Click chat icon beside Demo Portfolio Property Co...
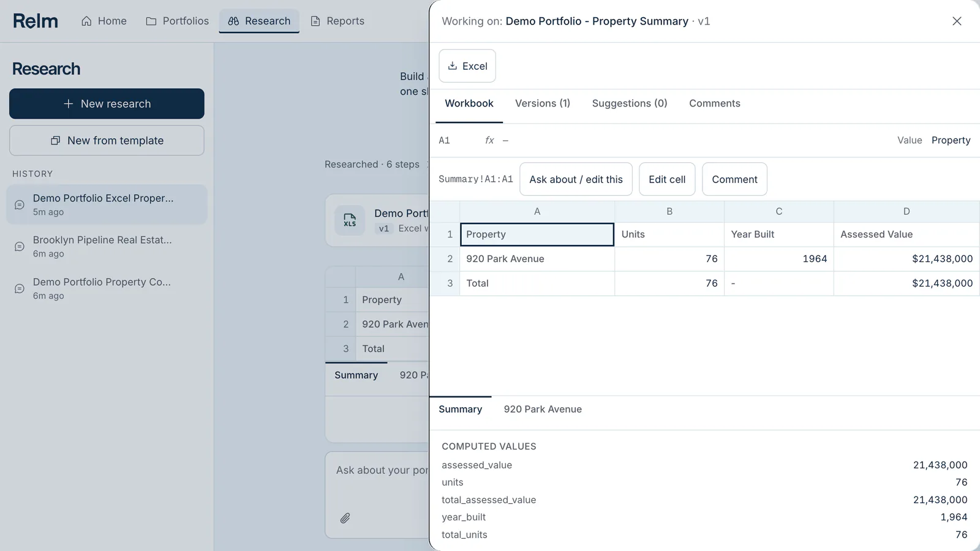 (20, 288)
